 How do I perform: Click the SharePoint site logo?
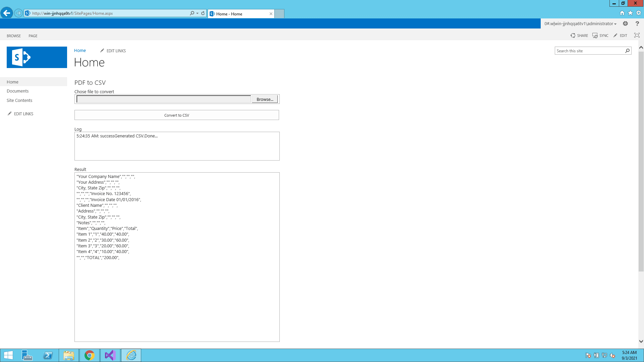37,57
